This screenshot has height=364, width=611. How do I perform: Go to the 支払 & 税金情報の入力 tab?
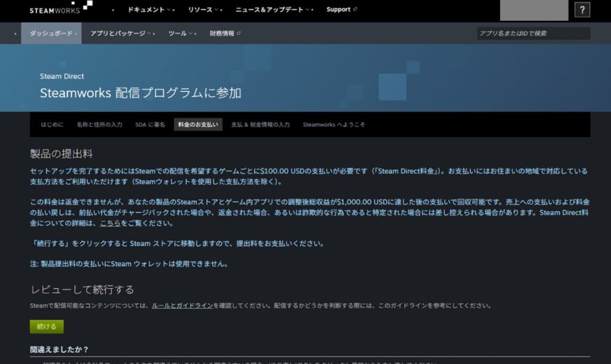260,125
